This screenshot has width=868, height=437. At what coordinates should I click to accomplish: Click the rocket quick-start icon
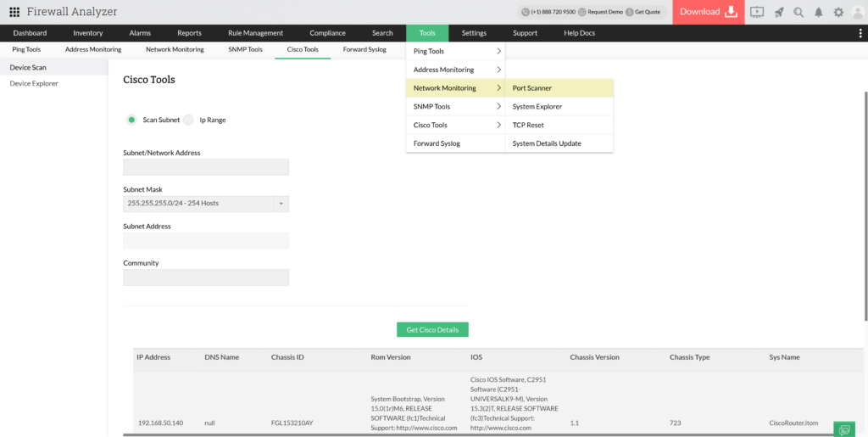[x=778, y=12]
